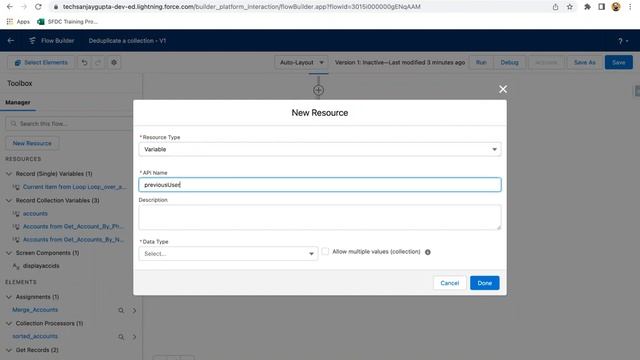Click Cancel in New Resource dialog
This screenshot has height=360, width=640.
click(x=449, y=283)
